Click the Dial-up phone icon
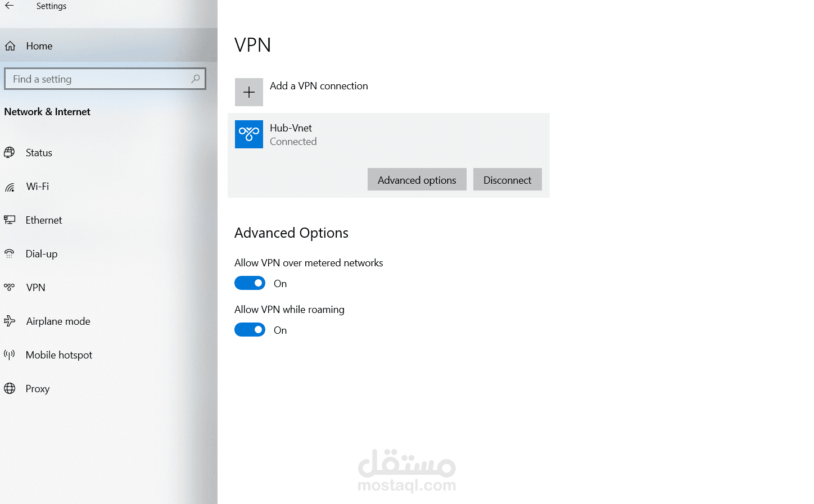814x504 pixels. [x=10, y=254]
